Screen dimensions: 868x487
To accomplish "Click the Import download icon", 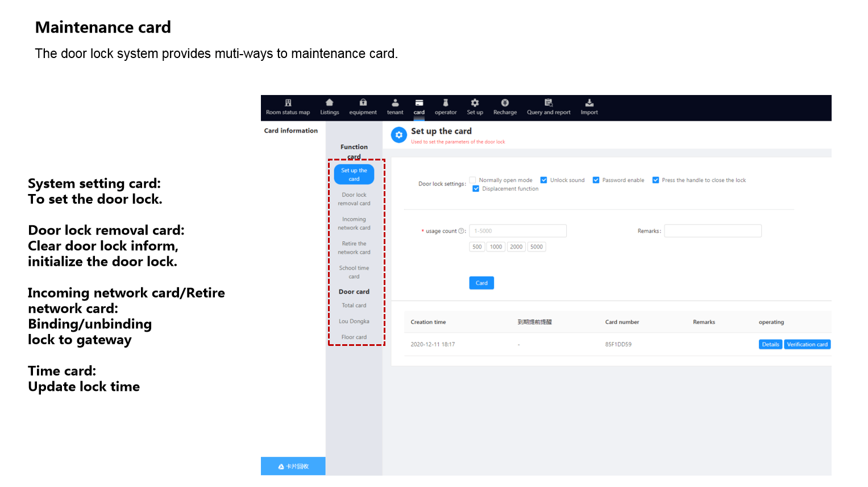I will click(x=589, y=103).
